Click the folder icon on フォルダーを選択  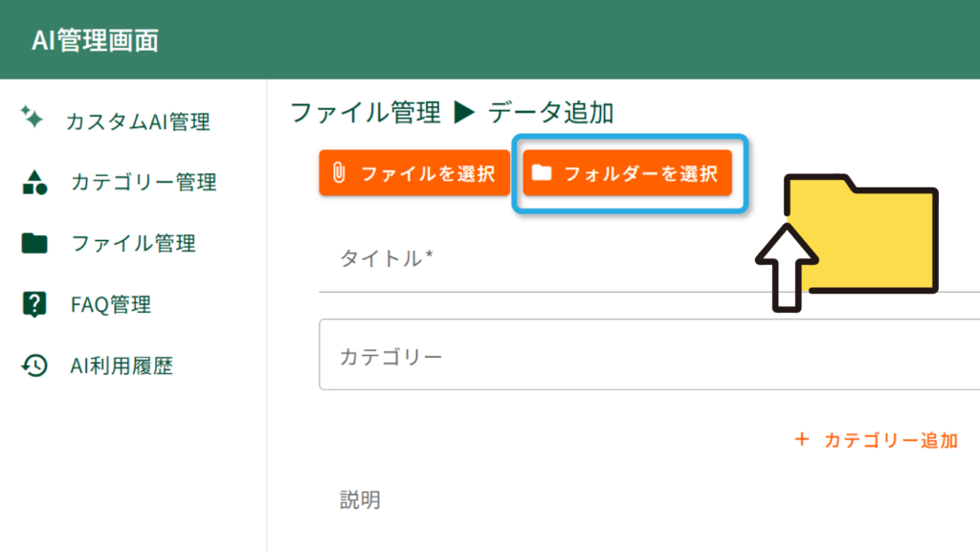pos(543,174)
